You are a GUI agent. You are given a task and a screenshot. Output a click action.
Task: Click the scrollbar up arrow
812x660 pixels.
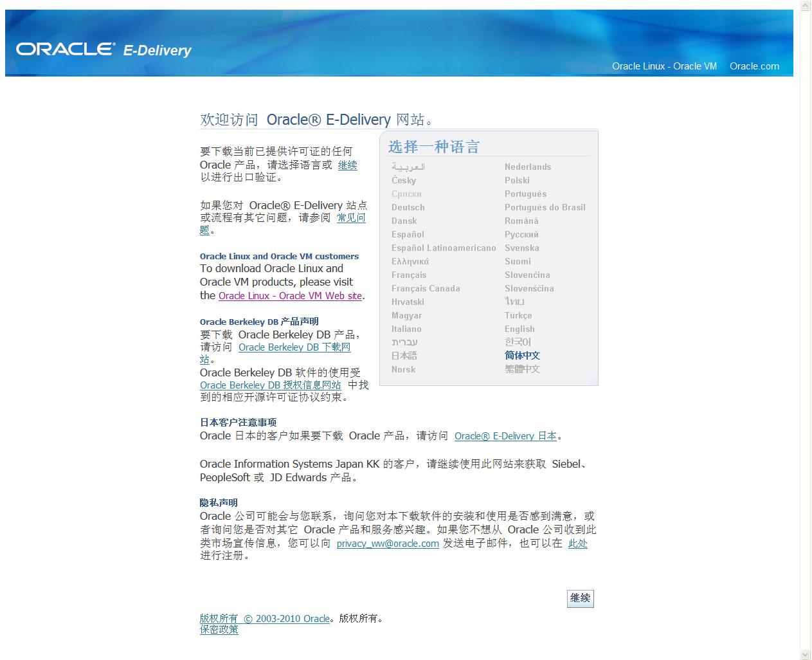806,6
